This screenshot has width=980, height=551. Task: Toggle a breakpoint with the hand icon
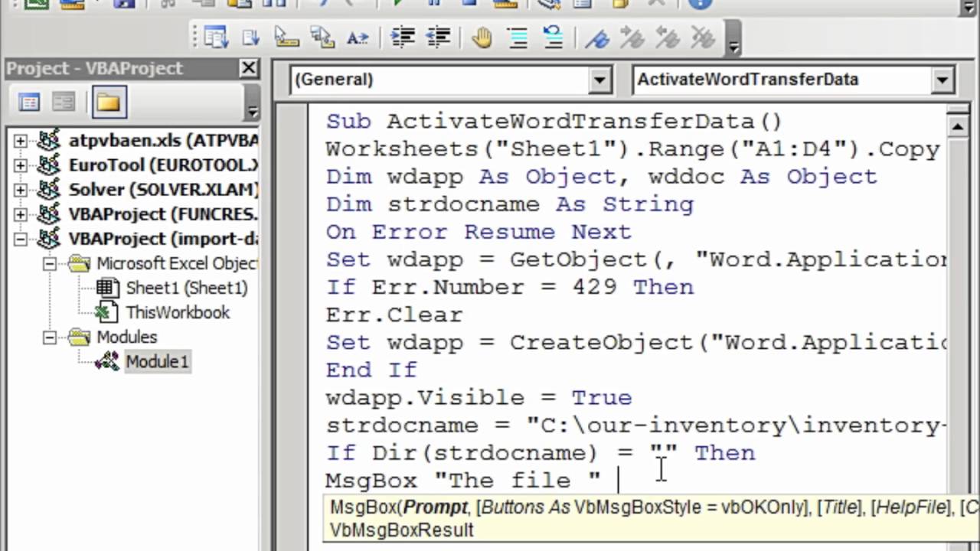pyautogui.click(x=482, y=37)
